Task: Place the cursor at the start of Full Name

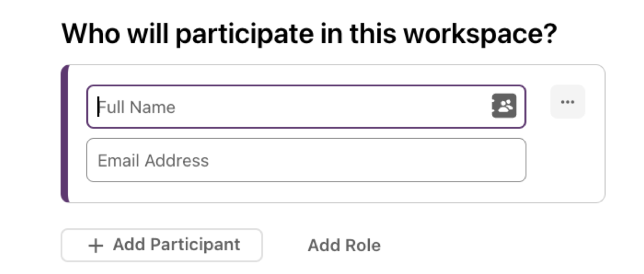Action: pyautogui.click(x=98, y=107)
